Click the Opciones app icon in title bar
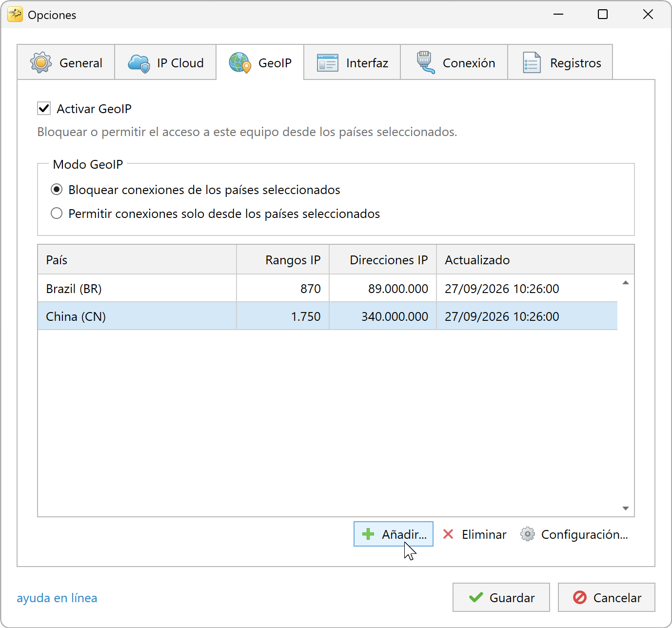672x628 pixels. tap(15, 15)
